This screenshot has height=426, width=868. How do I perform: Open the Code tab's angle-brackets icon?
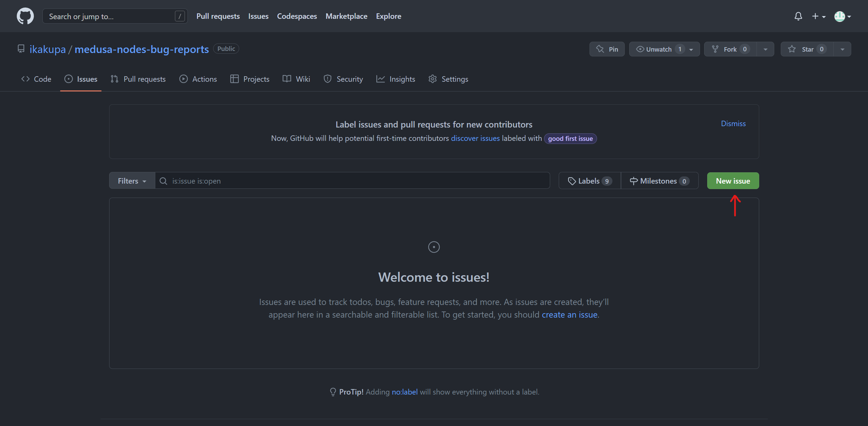pyautogui.click(x=25, y=79)
